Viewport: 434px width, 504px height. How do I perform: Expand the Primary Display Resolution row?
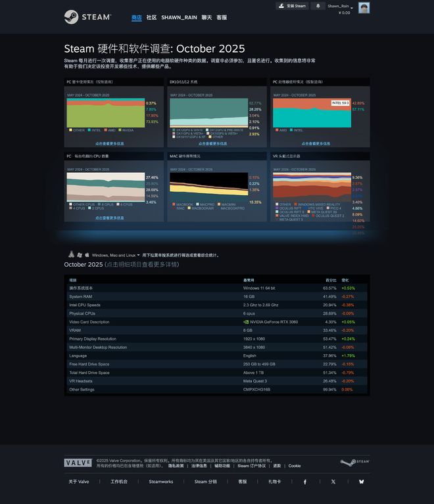pyautogui.click(x=217, y=339)
